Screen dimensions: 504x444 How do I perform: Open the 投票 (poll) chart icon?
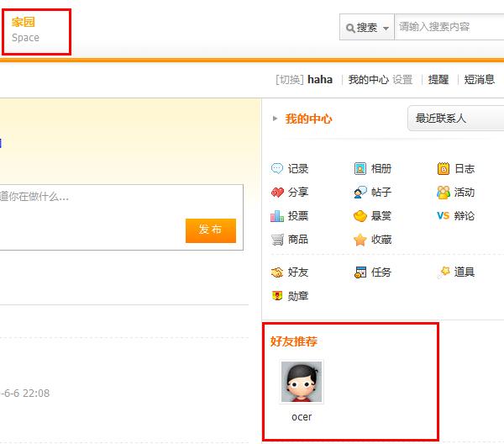(277, 216)
